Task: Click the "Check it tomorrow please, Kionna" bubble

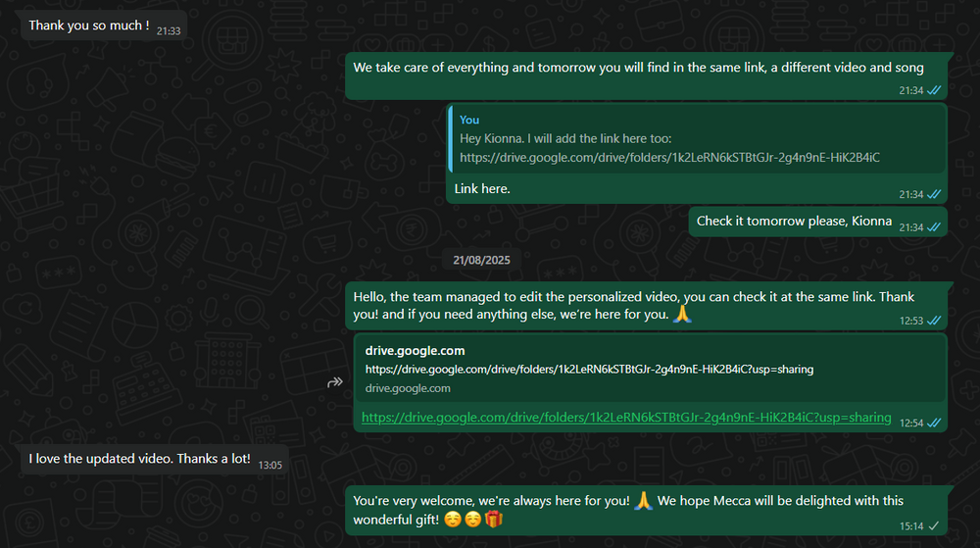Action: [794, 221]
